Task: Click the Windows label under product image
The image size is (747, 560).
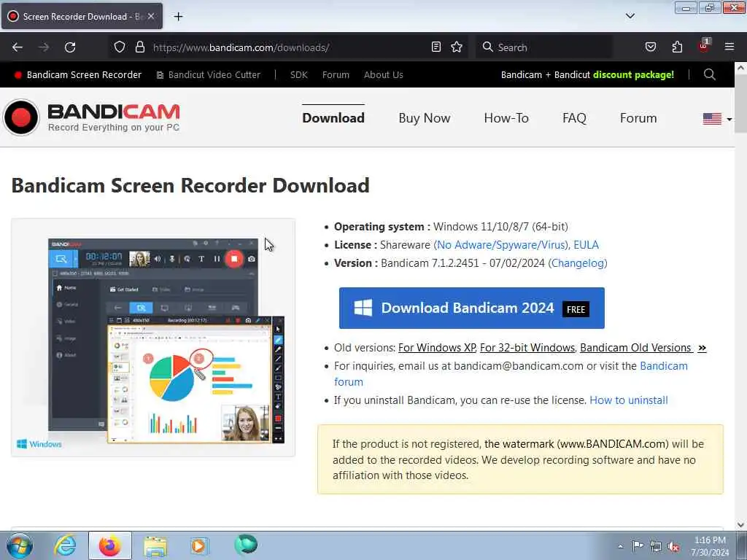Action: pyautogui.click(x=39, y=444)
